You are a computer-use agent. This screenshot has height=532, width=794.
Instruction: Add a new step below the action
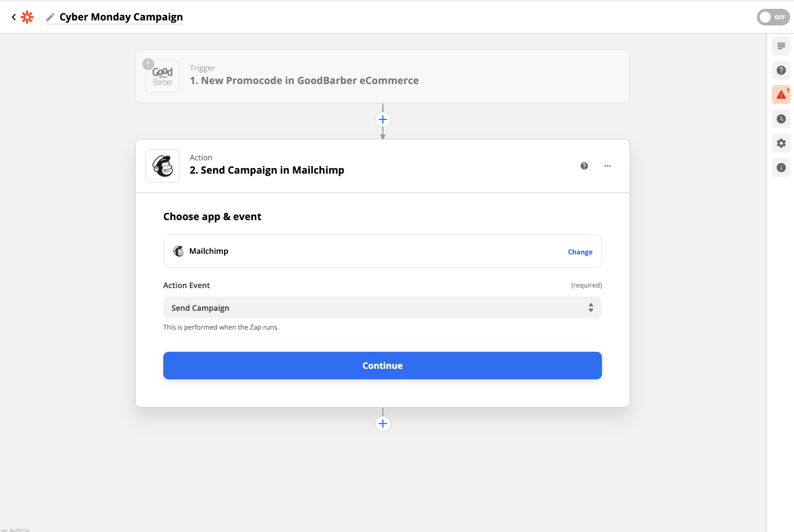[x=382, y=424]
